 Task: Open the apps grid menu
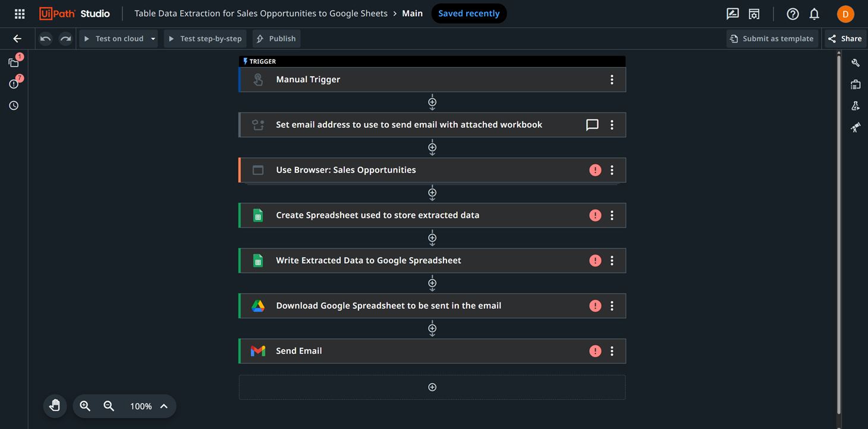(x=19, y=13)
